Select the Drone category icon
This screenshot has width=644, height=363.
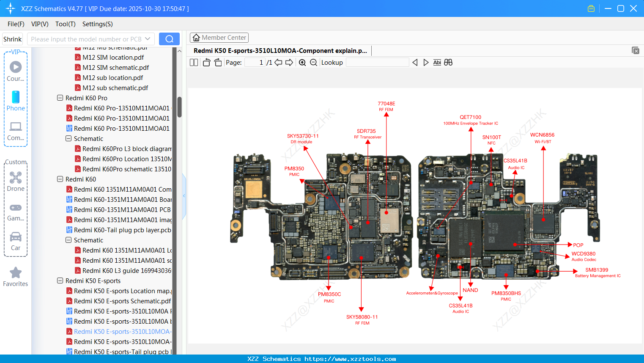[x=16, y=178]
